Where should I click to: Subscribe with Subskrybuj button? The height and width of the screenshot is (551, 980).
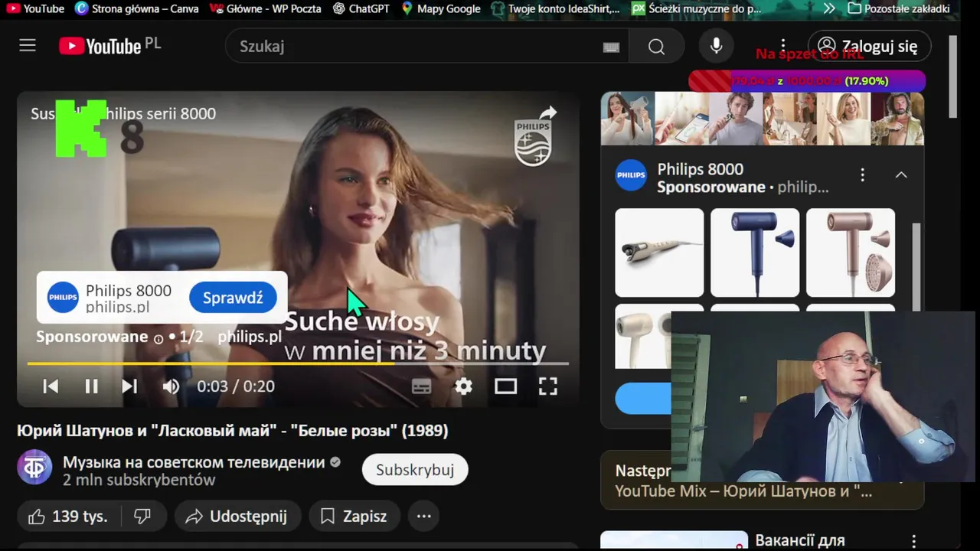[415, 470]
